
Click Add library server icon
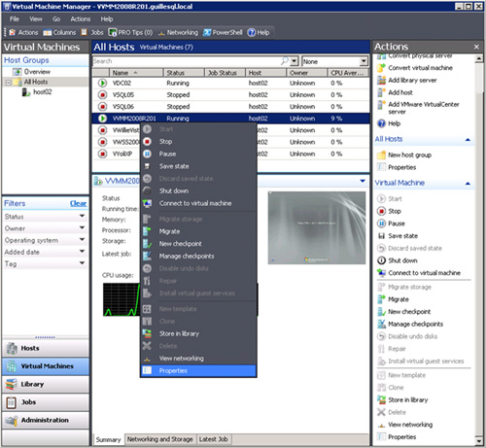(x=382, y=81)
